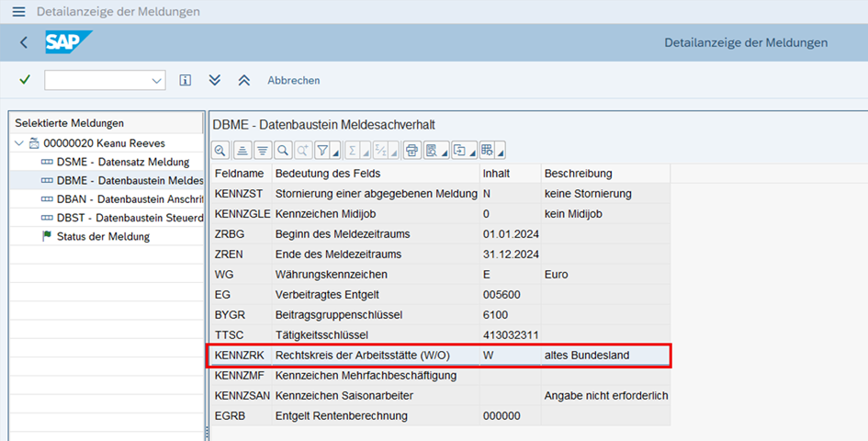The image size is (868, 441).
Task: Open Status der Meldung tree entry
Action: 103,236
